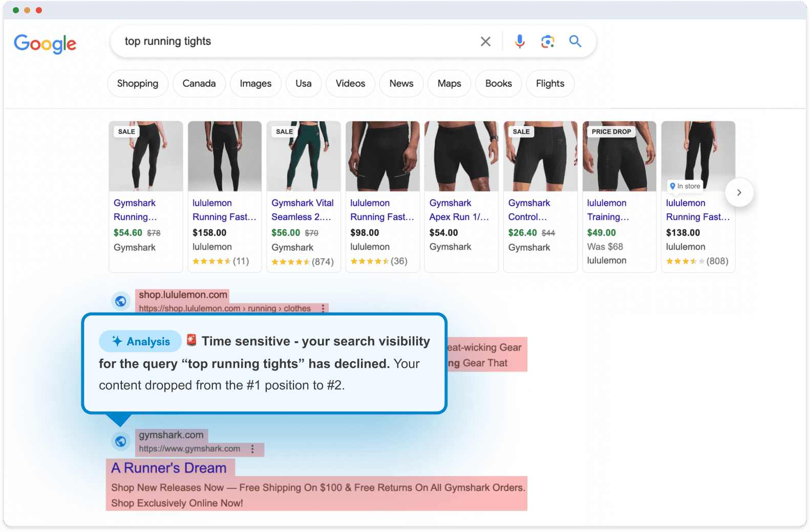Select the Shopping filter tab
The height and width of the screenshot is (532, 810).
[x=138, y=83]
